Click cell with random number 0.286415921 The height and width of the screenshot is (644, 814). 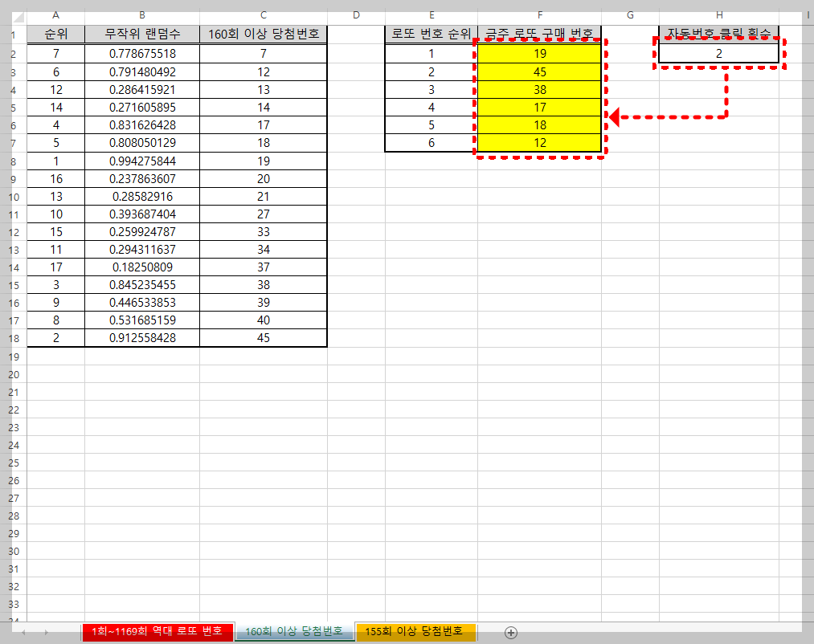(142, 90)
